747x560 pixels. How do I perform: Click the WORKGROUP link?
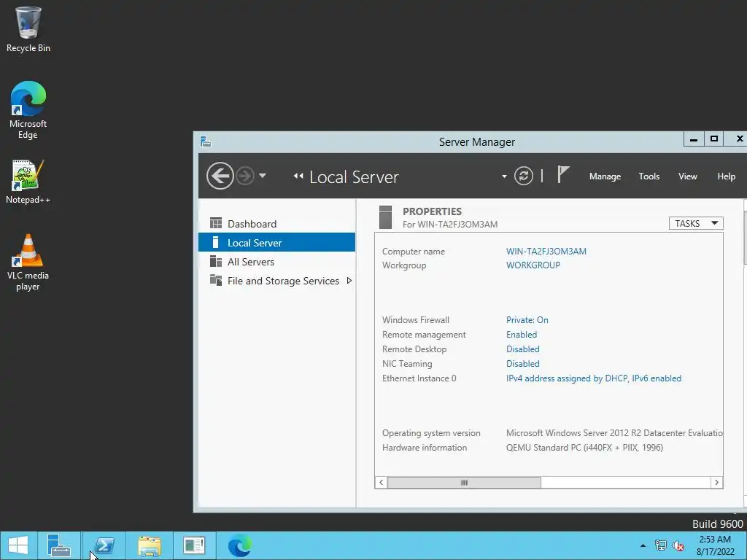(533, 265)
